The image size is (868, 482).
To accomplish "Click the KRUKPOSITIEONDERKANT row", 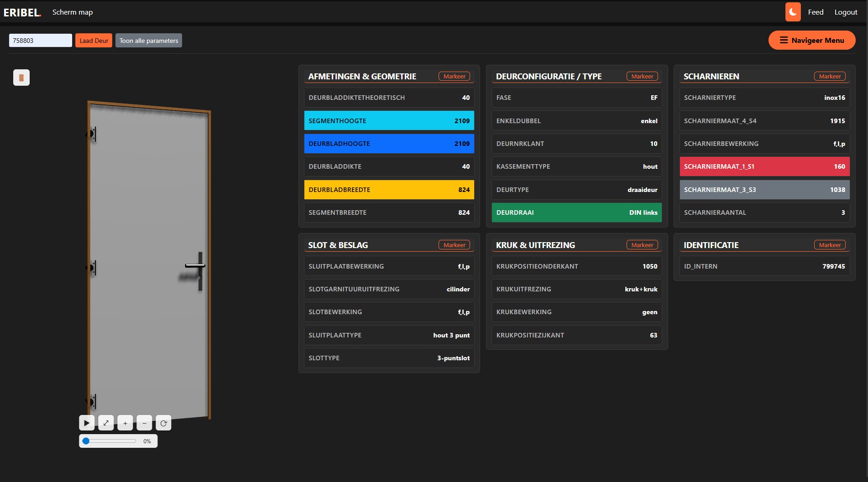I will [x=577, y=266].
